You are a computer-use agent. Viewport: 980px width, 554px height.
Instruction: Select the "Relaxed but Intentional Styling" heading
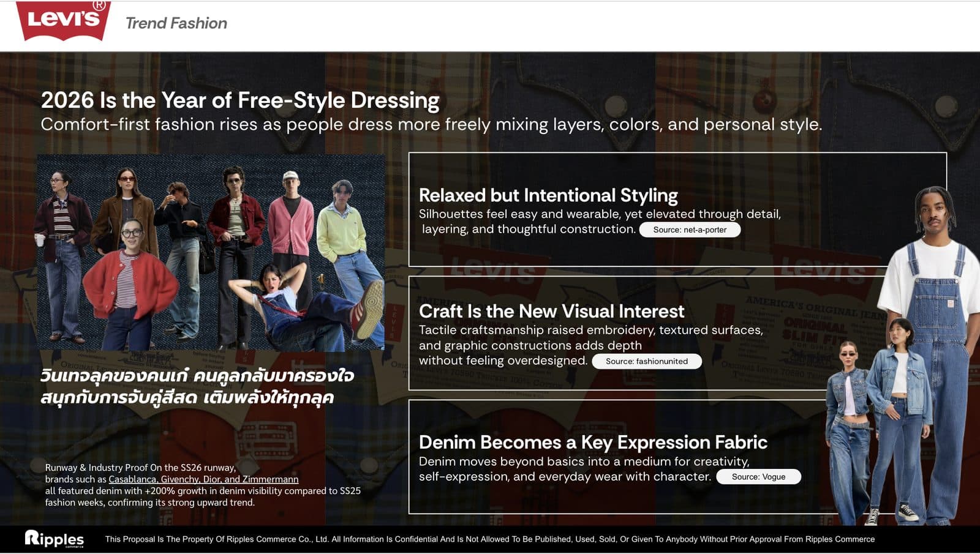[548, 195]
